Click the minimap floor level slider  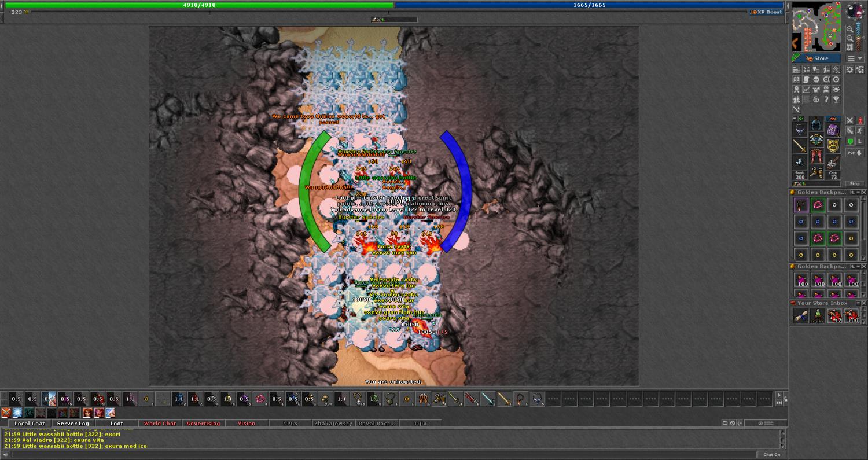pos(859,36)
